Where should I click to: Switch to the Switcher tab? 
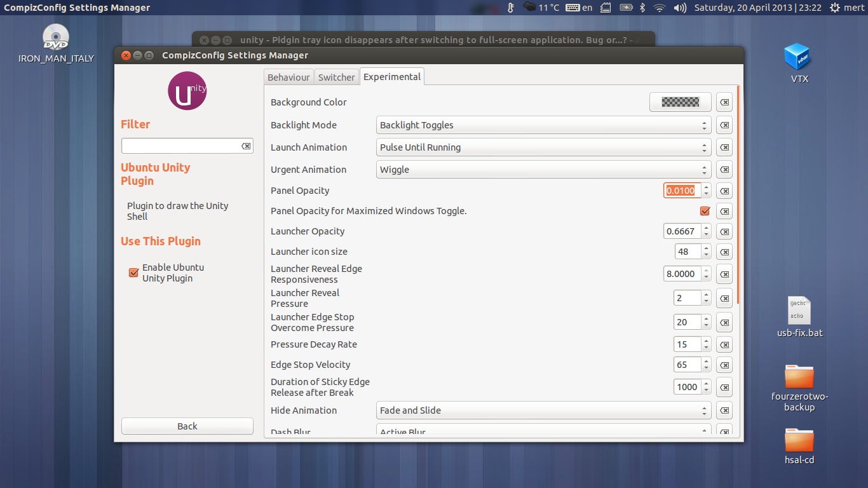336,76
